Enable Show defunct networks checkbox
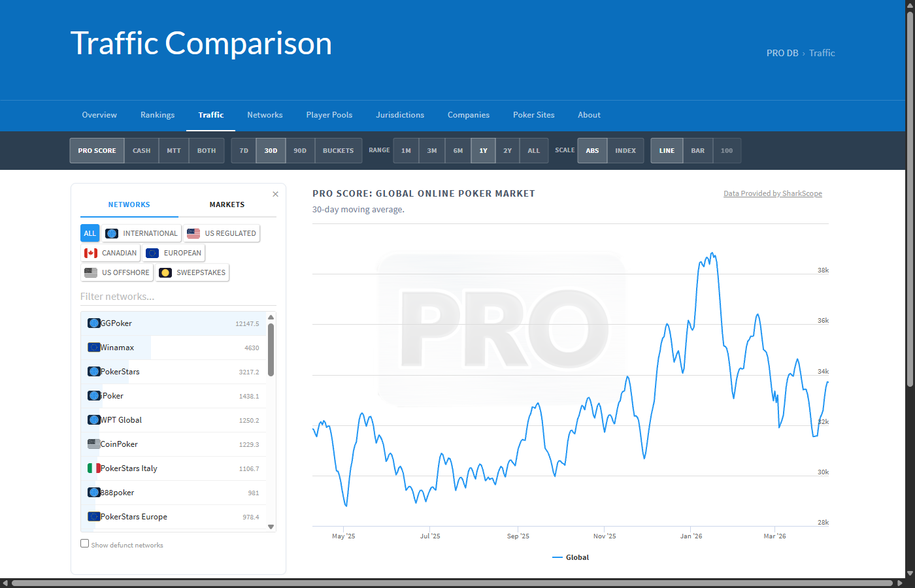The image size is (915, 588). (x=85, y=544)
